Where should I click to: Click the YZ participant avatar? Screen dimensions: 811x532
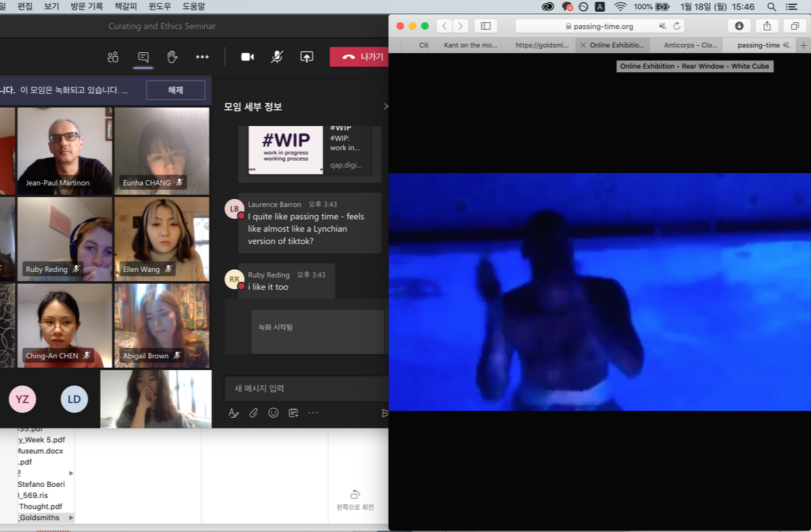coord(22,399)
